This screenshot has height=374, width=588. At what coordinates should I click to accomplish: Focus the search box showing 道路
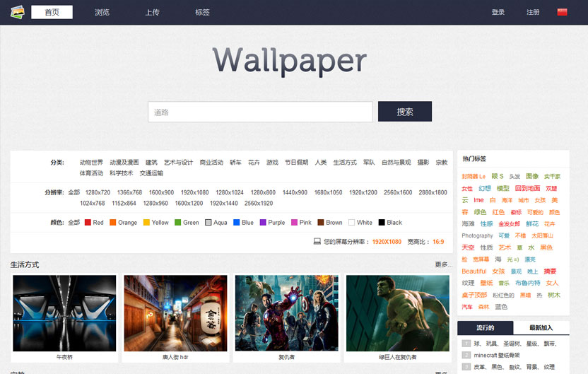coord(260,112)
